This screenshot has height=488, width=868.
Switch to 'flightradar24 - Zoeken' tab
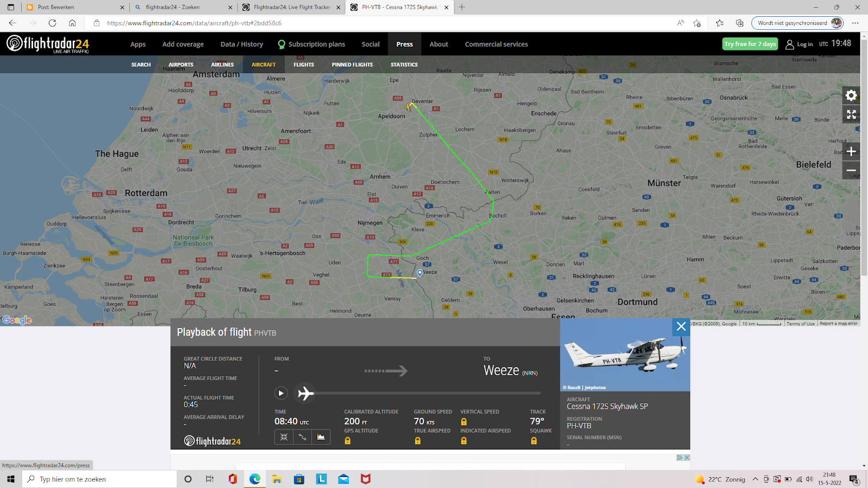click(183, 7)
